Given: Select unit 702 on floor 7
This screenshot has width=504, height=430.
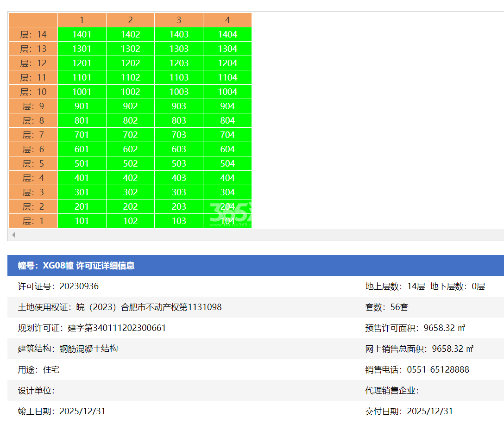Looking at the screenshot, I should coord(130,135).
